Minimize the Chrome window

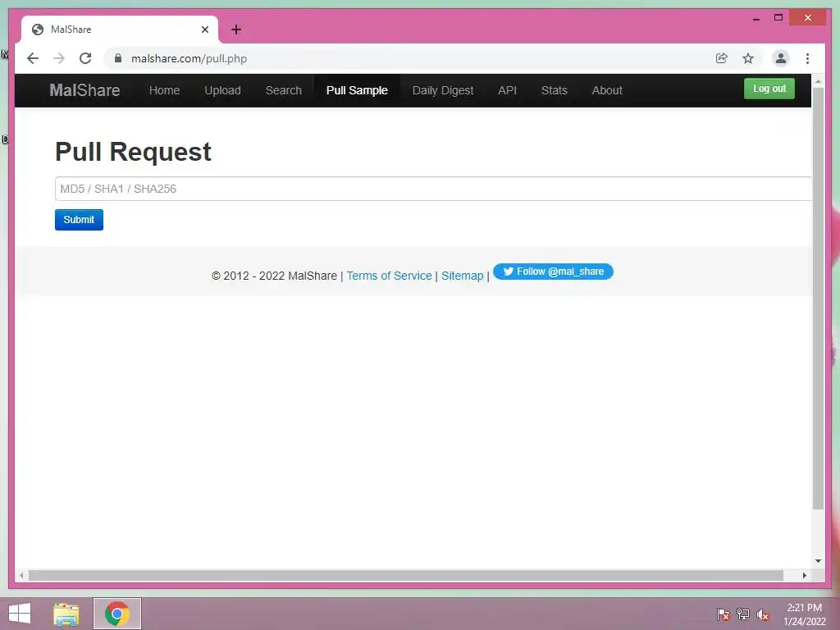click(756, 18)
